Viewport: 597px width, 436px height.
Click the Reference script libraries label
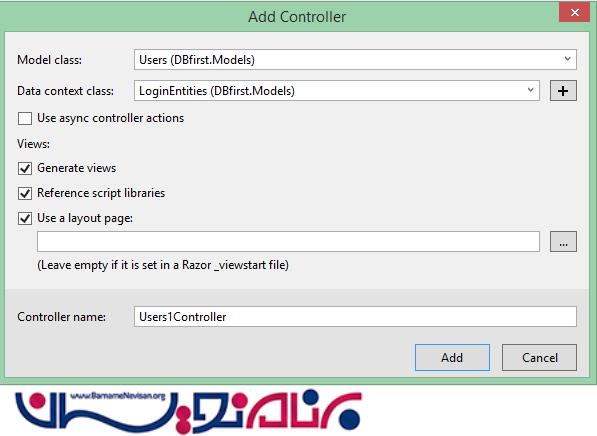click(x=101, y=193)
